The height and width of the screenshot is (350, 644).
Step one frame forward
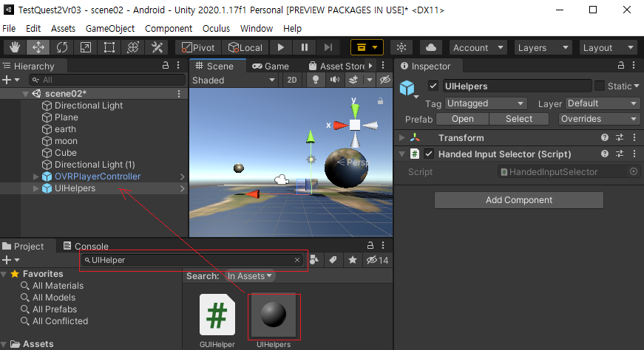point(328,47)
